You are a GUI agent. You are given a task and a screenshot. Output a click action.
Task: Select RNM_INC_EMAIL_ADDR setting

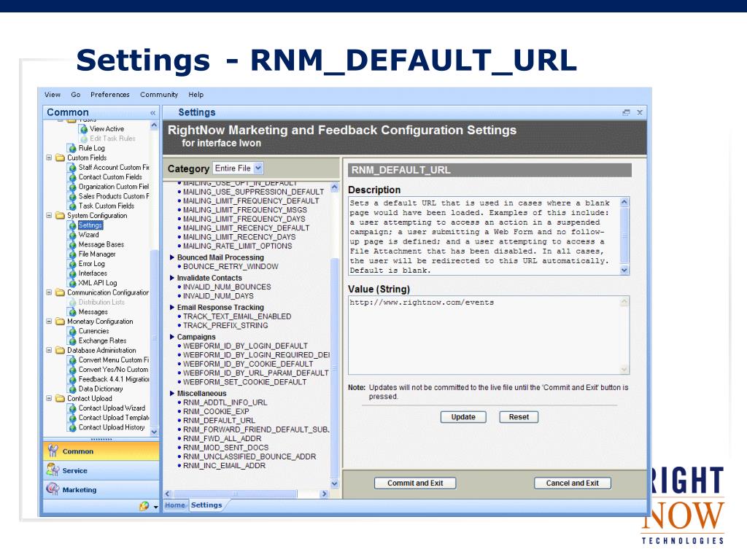point(224,466)
